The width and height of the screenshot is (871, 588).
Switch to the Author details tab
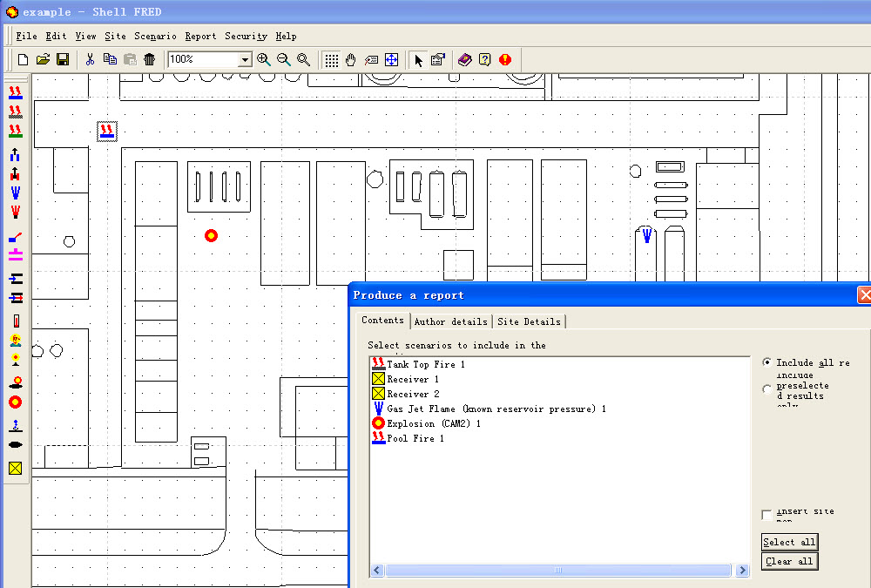pos(450,321)
